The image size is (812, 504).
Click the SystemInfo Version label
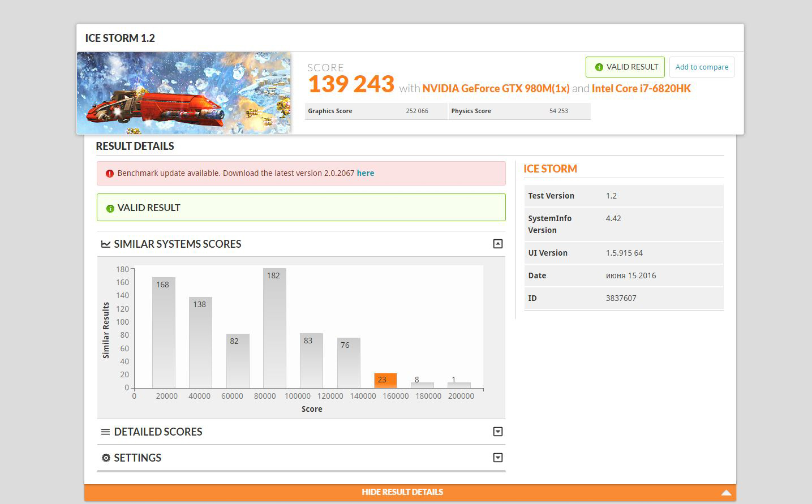(550, 224)
